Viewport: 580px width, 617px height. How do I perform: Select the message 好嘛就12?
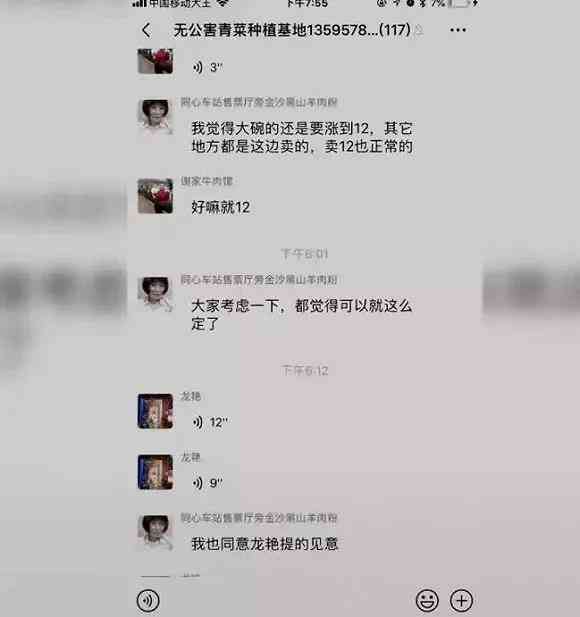pyautogui.click(x=221, y=207)
